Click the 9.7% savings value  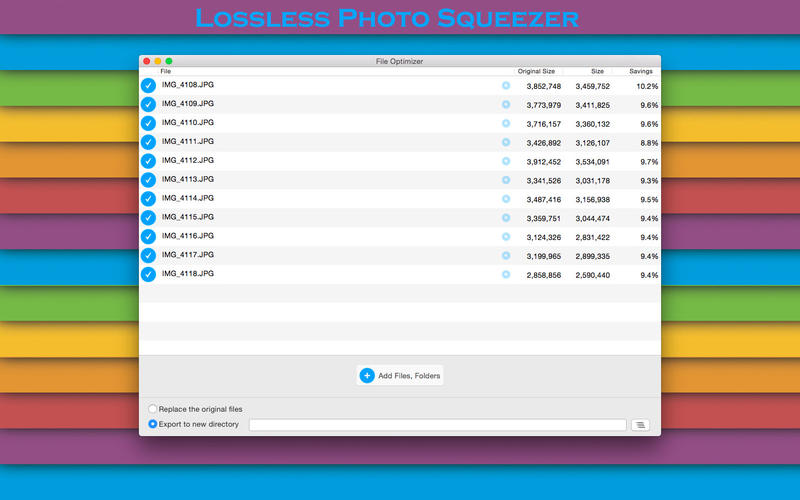pos(649,162)
